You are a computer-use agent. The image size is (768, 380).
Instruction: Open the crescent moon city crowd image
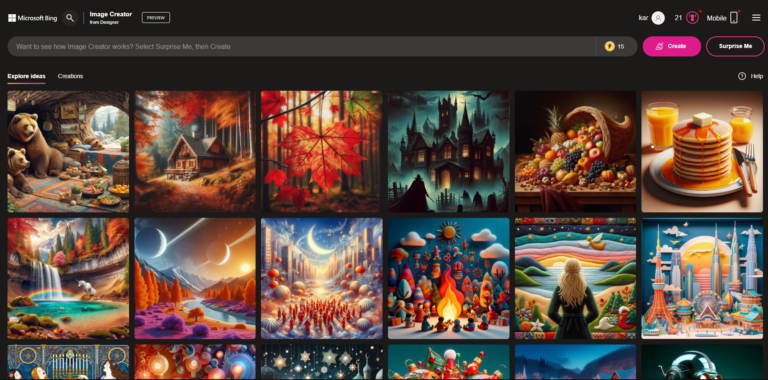[x=322, y=279]
